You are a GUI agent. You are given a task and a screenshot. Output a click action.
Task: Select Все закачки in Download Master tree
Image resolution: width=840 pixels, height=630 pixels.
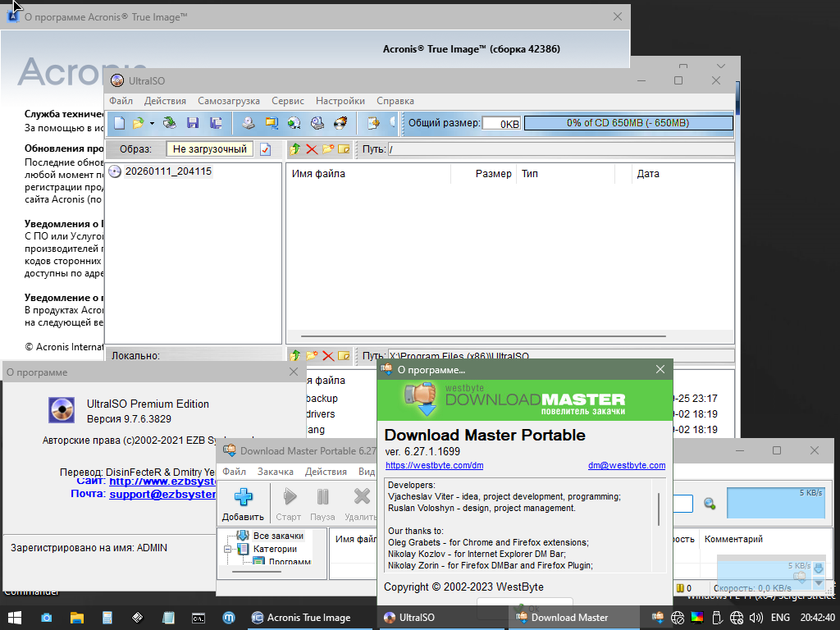point(278,536)
